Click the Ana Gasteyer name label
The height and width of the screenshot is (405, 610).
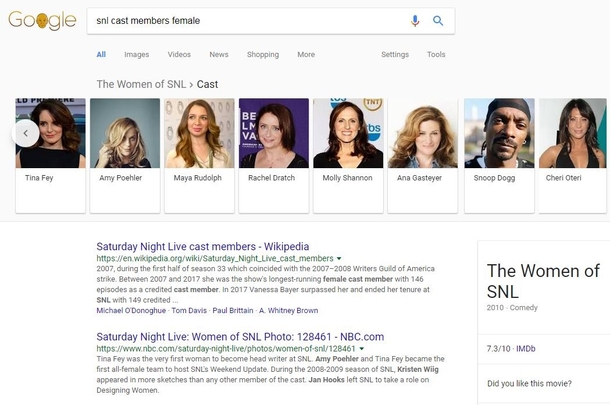pyautogui.click(x=419, y=178)
